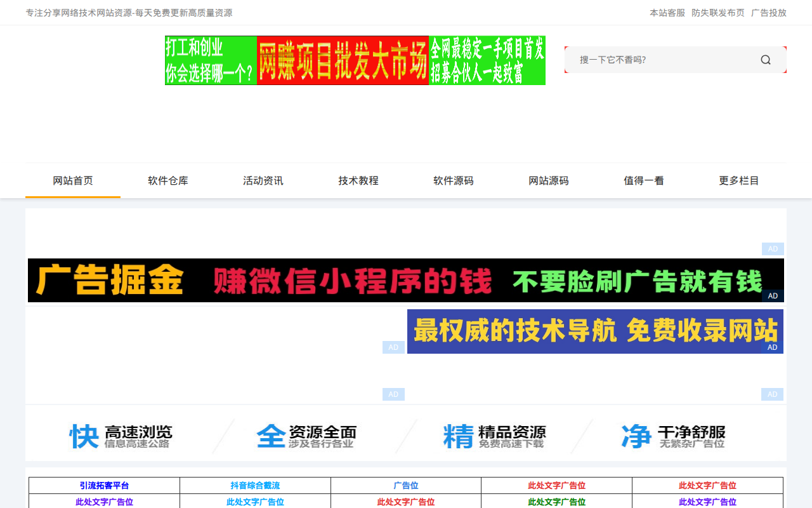
Task: Open the 活动资讯 menu item
Action: tap(263, 181)
